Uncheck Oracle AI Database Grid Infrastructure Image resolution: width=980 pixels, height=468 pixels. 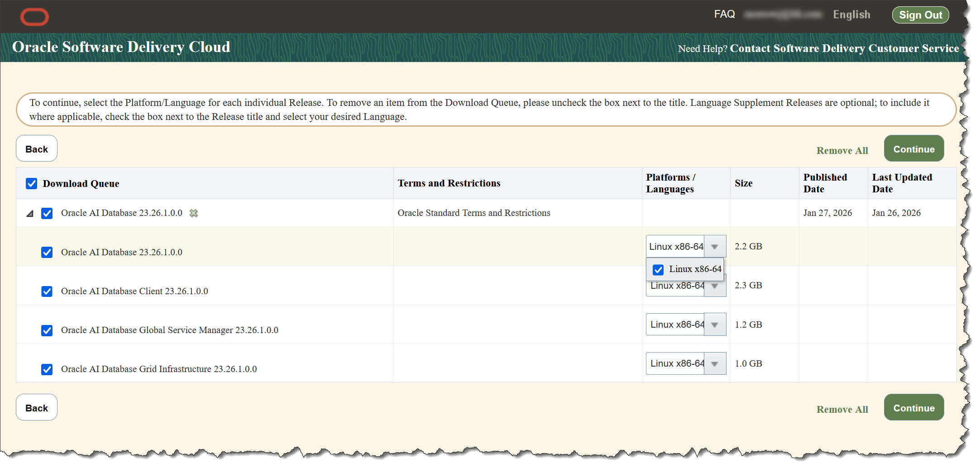[47, 369]
